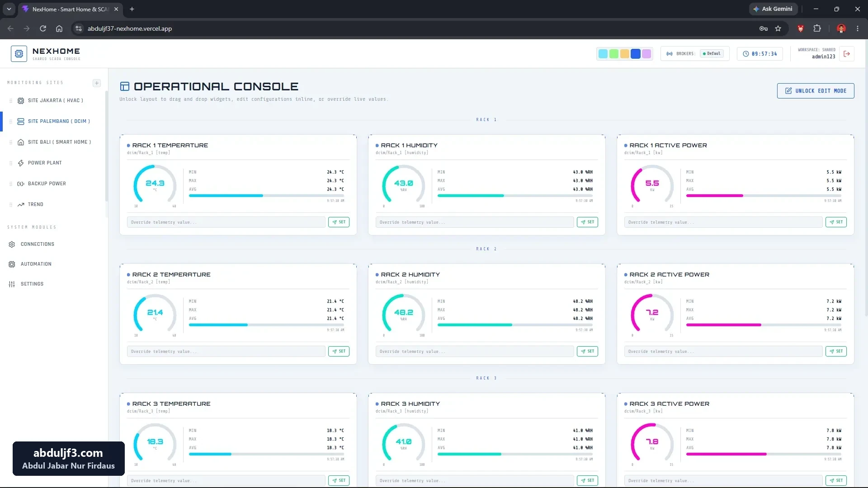This screenshot has height=488, width=868.
Task: Click SET button in Rack 1 Temperature card
Action: click(x=339, y=222)
